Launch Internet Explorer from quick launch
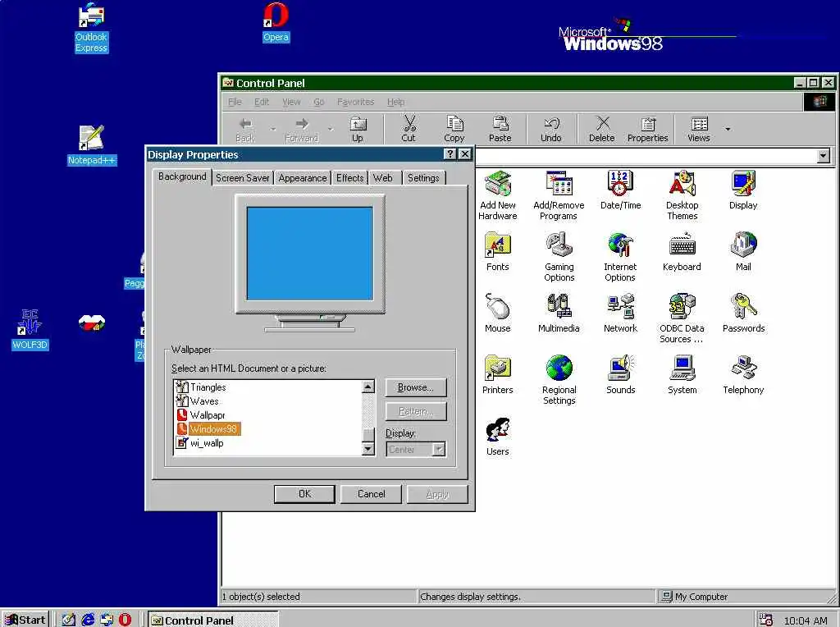840x627 pixels. 88,620
